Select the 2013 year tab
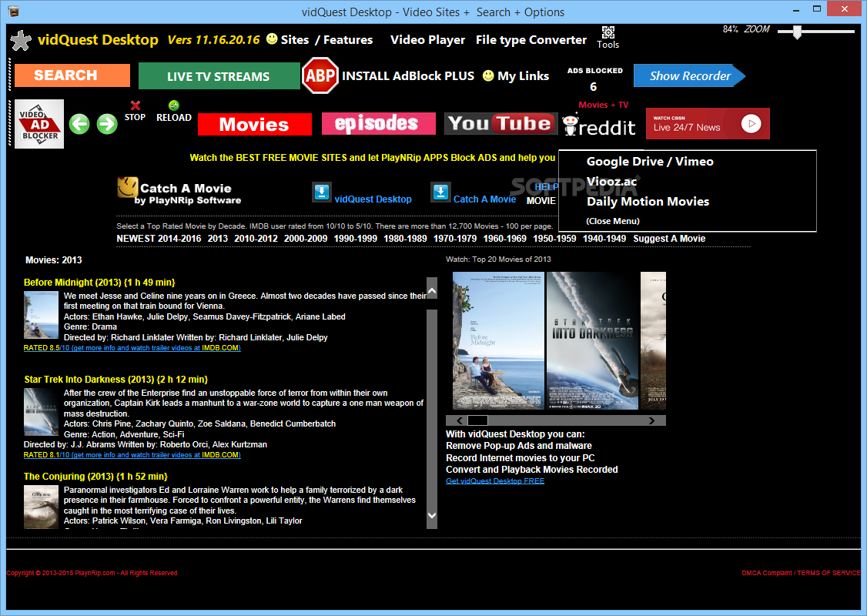Viewport: 867px width, 616px height. (x=218, y=239)
